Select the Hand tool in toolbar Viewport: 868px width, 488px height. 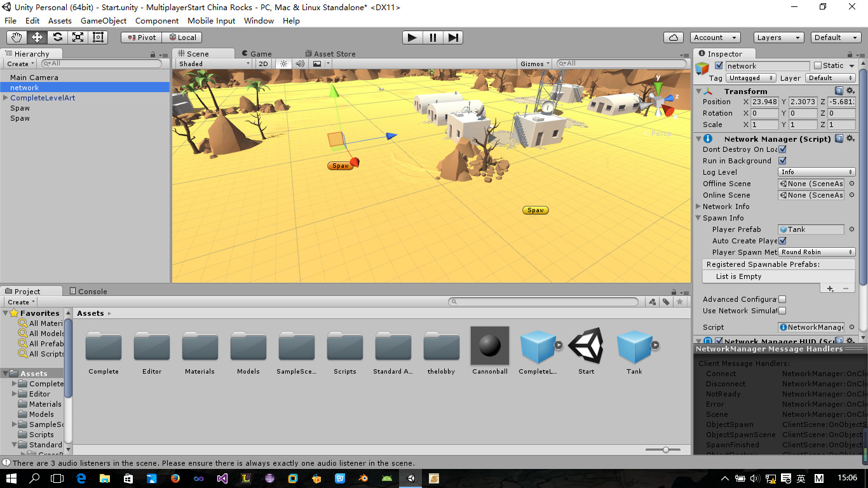17,37
